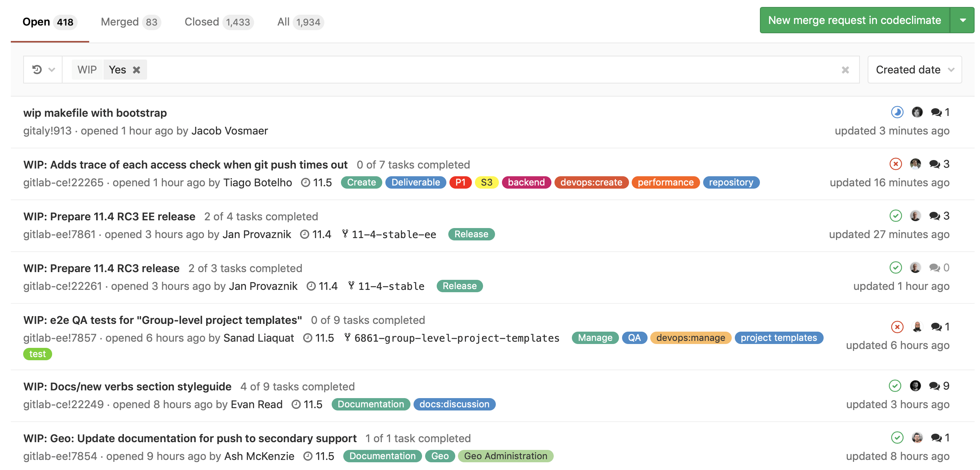
Task: Click the reset filters history icon button
Action: point(37,70)
